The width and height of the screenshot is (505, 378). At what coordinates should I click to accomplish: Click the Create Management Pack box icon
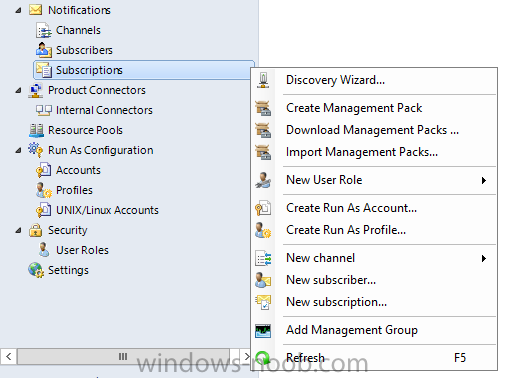(263, 108)
